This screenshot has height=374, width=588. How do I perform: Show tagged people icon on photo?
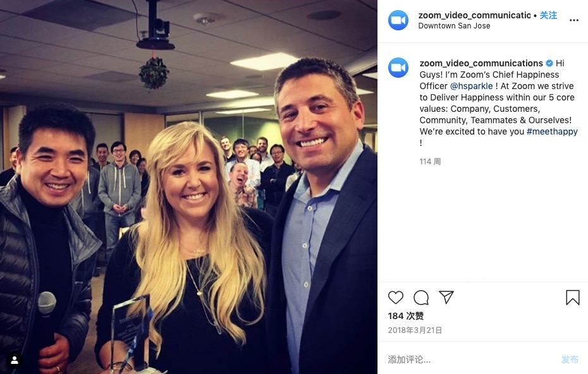point(15,361)
